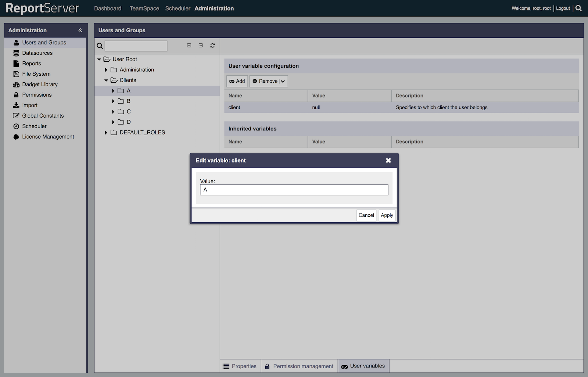The height and width of the screenshot is (377, 588).
Task: Expand the DEFAULT_ROLES folder node
Action: (x=106, y=133)
